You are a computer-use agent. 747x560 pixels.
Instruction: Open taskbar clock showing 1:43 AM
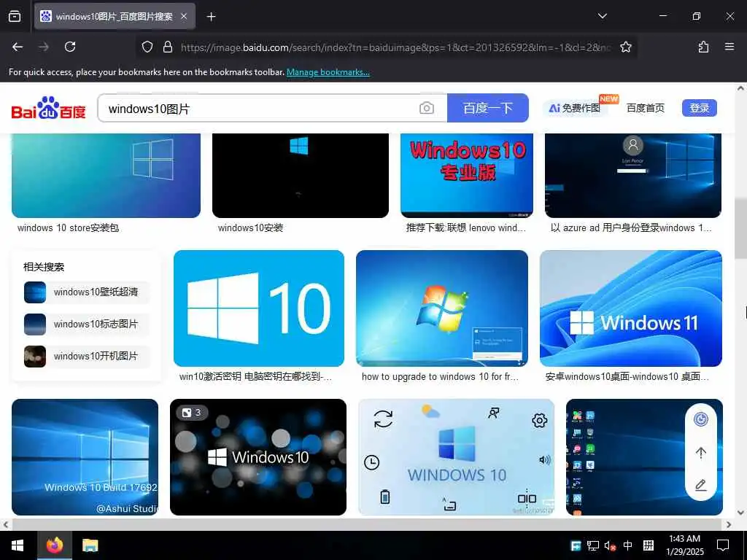(684, 545)
